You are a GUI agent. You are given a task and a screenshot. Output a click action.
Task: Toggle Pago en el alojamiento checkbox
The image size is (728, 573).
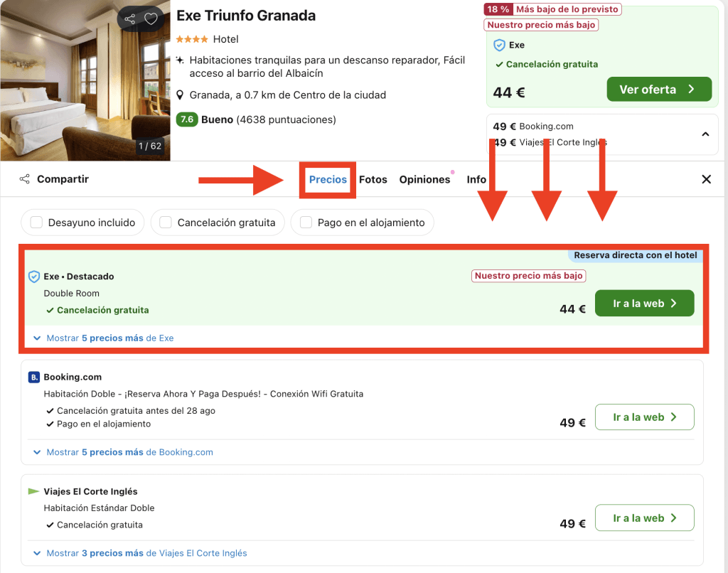(306, 223)
